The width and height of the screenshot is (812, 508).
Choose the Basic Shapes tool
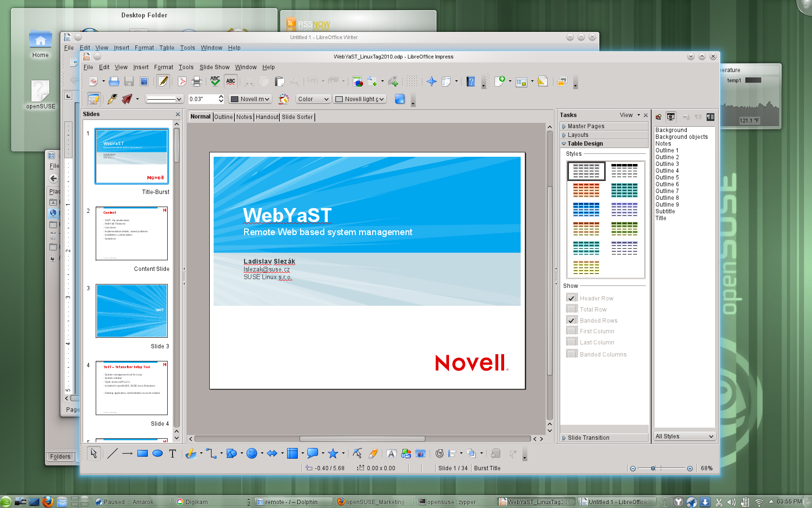click(x=230, y=454)
